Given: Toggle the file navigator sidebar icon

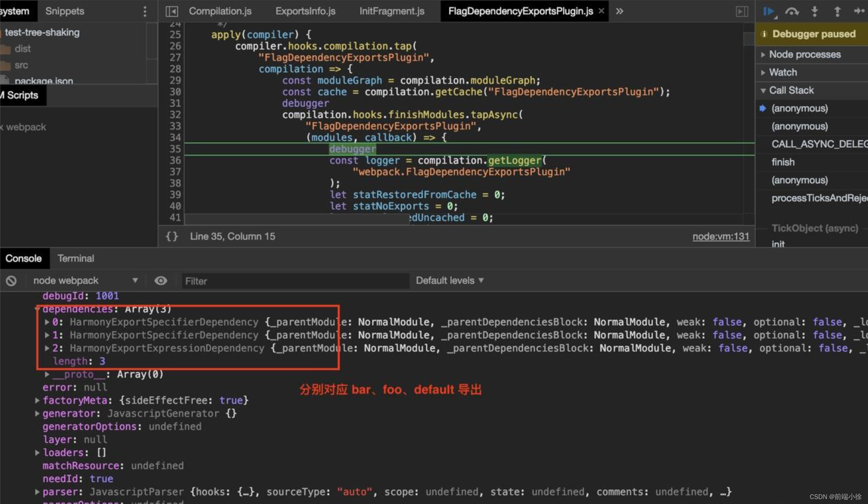Looking at the screenshot, I should 172,11.
